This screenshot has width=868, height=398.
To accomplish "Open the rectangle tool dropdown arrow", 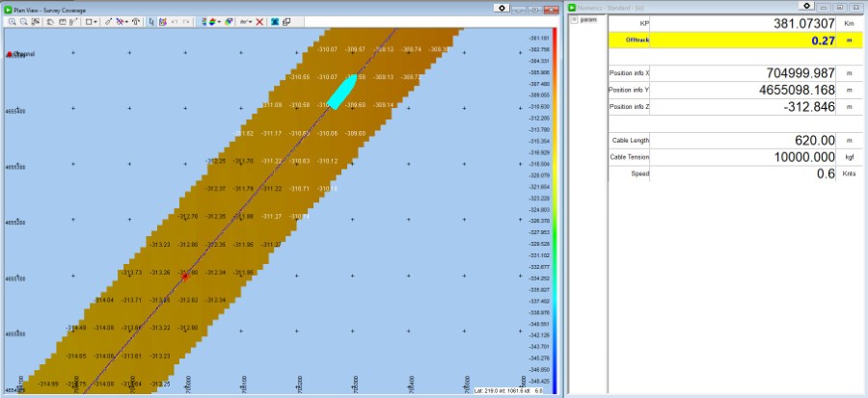I will click(x=95, y=22).
